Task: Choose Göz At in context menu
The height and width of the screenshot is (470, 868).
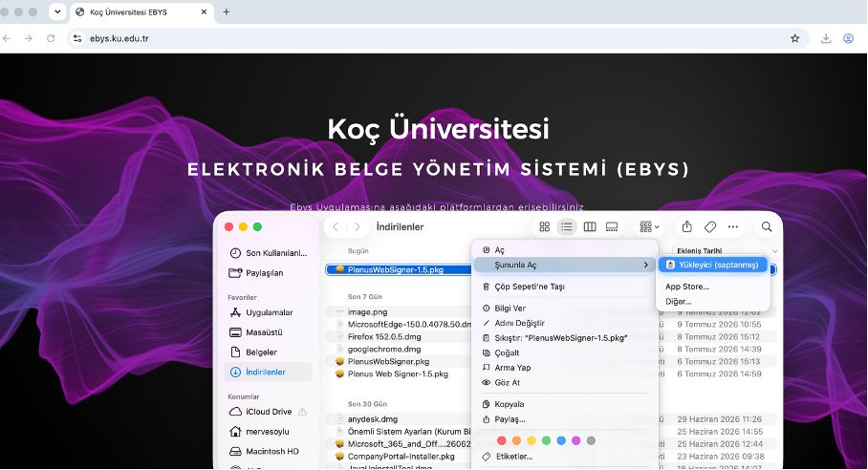Action: click(565, 383)
